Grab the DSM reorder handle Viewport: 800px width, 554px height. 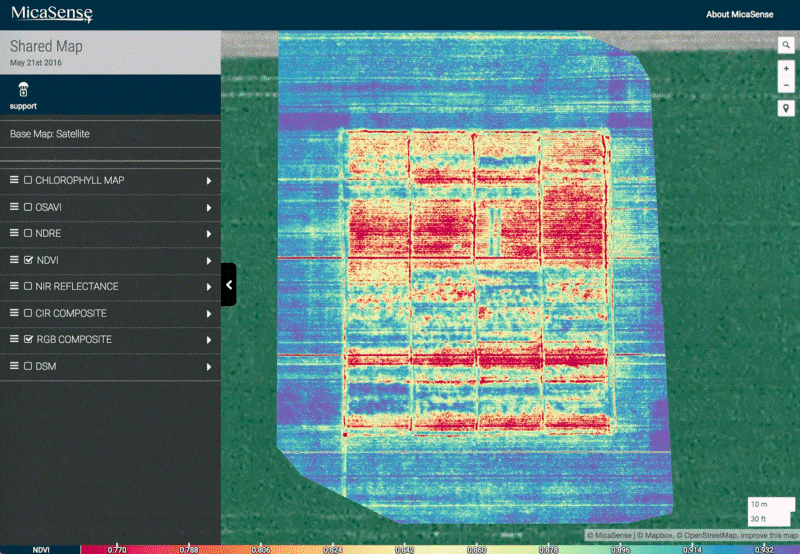[14, 366]
